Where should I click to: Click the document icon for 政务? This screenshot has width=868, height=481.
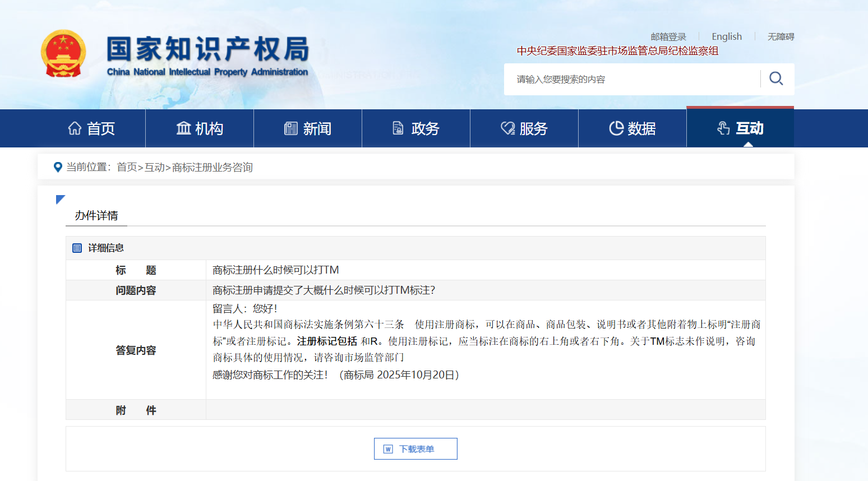tap(398, 128)
